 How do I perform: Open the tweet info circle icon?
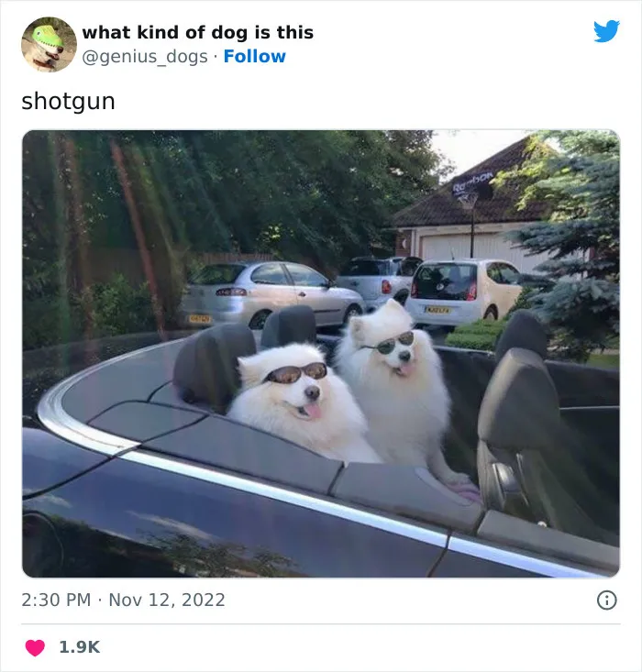607,600
